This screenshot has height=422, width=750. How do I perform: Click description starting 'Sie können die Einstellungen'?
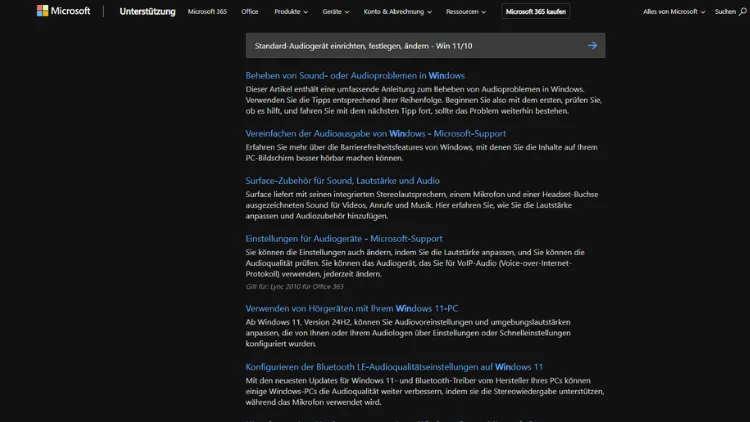pos(415,263)
